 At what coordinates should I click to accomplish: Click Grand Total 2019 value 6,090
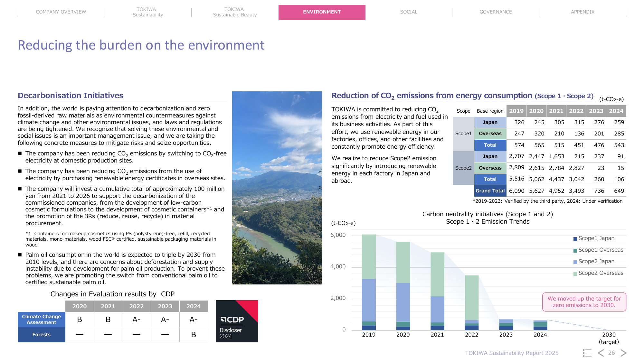[516, 191]
